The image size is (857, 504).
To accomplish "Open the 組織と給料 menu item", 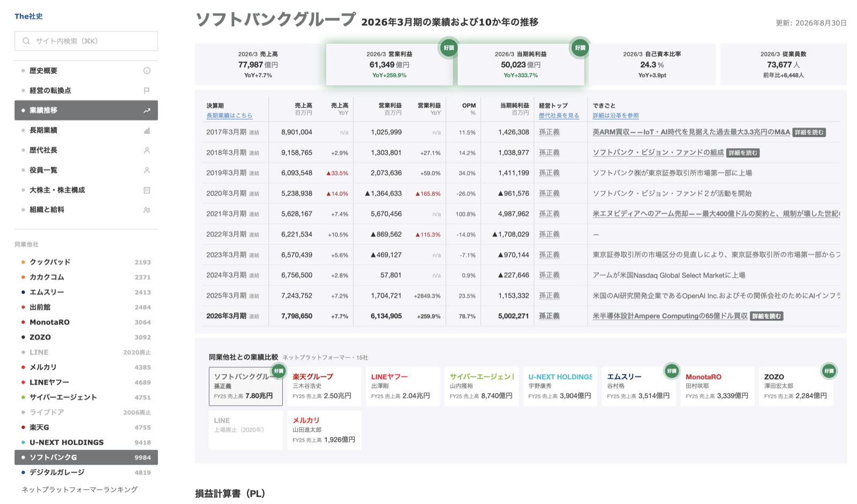I will 86,210.
